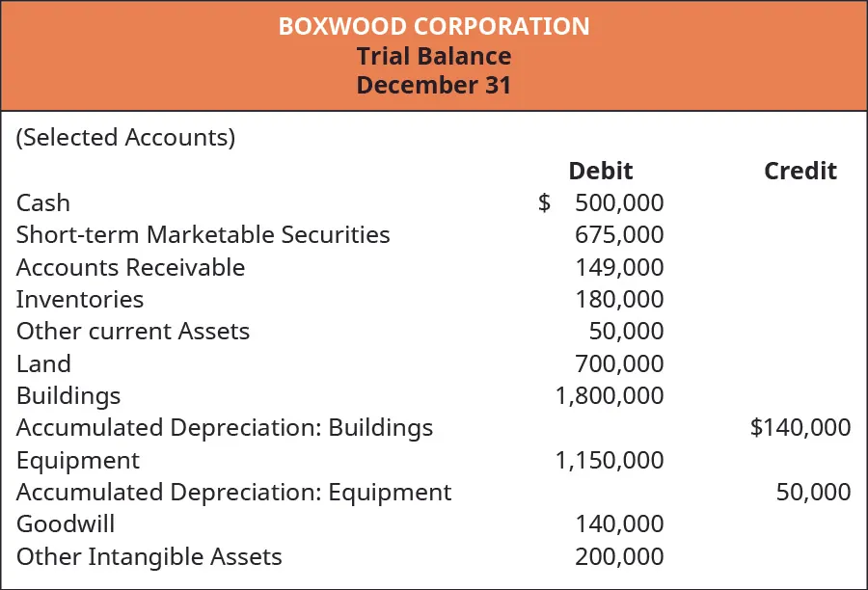
Task: Select Accumulated Depreciation: Buildings account label
Action: coord(225,427)
